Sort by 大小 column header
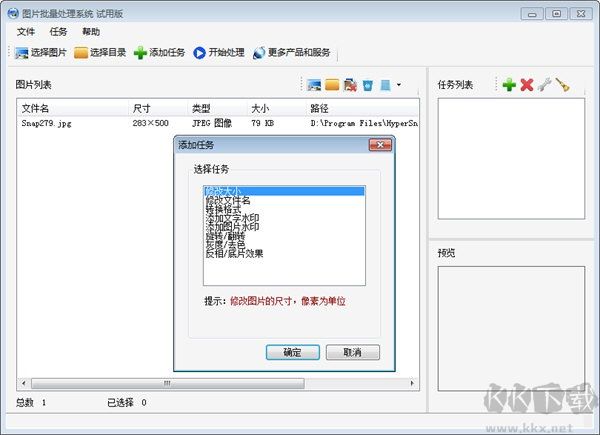600x435 pixels. click(277, 108)
